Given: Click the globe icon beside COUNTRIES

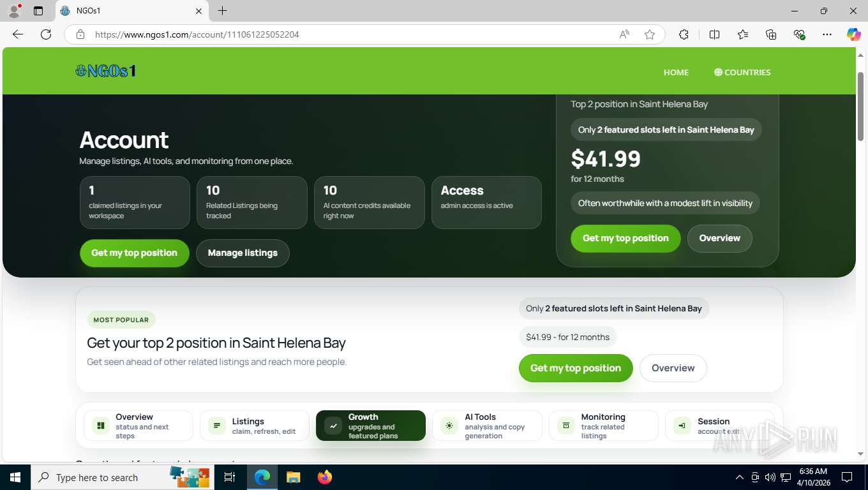Looking at the screenshot, I should [718, 72].
